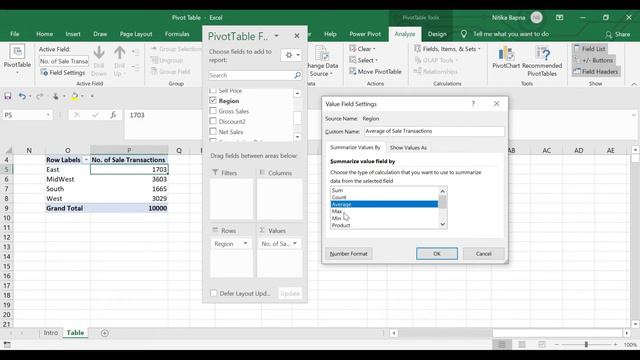Toggle the Field Headers button
This screenshot has height=360, width=640.
pos(596,71)
